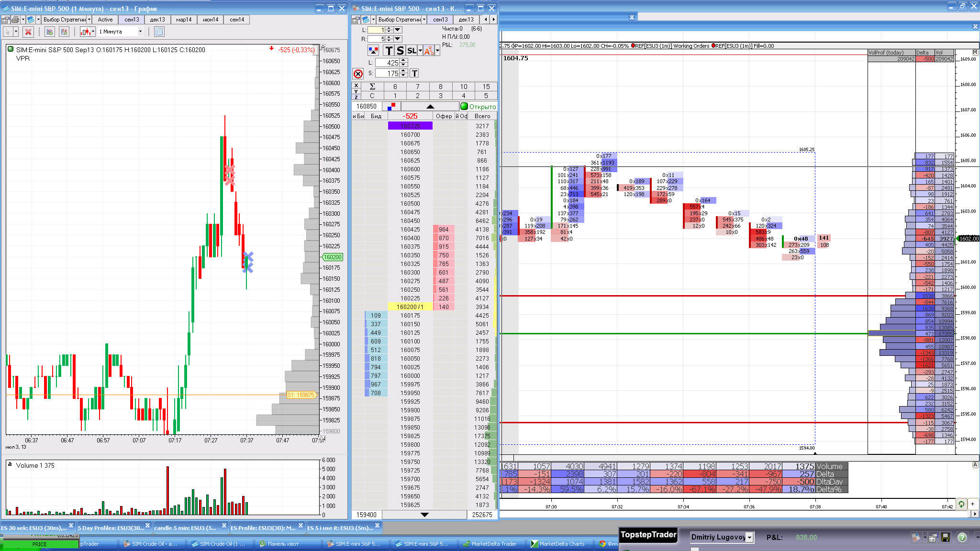Click the S stop button in DOM panel
The width and height of the screenshot is (980, 551).
(x=400, y=51)
